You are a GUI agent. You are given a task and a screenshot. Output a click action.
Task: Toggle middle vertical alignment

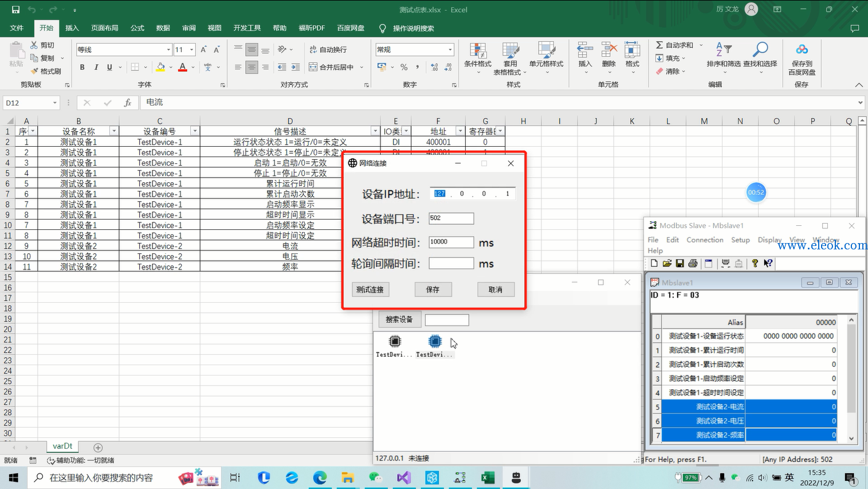(252, 50)
